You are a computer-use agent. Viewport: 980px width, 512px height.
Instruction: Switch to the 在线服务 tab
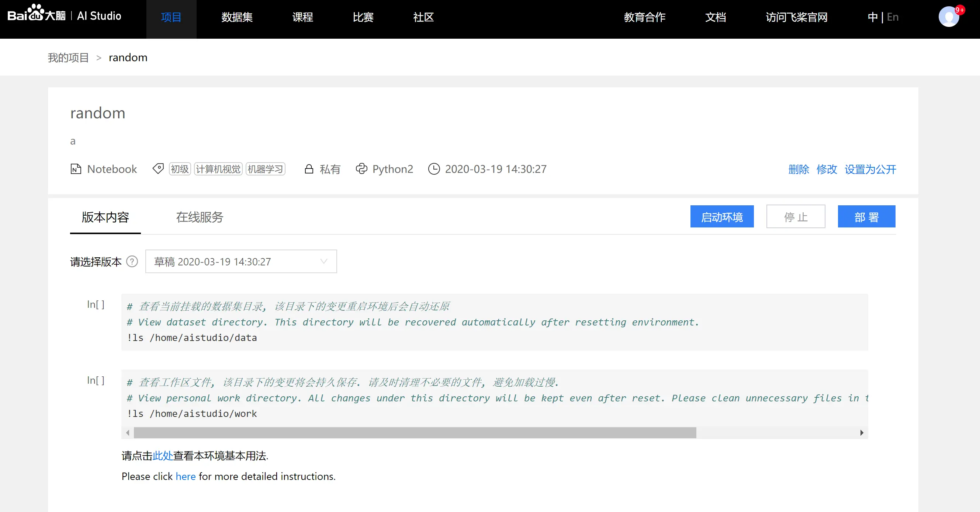200,217
